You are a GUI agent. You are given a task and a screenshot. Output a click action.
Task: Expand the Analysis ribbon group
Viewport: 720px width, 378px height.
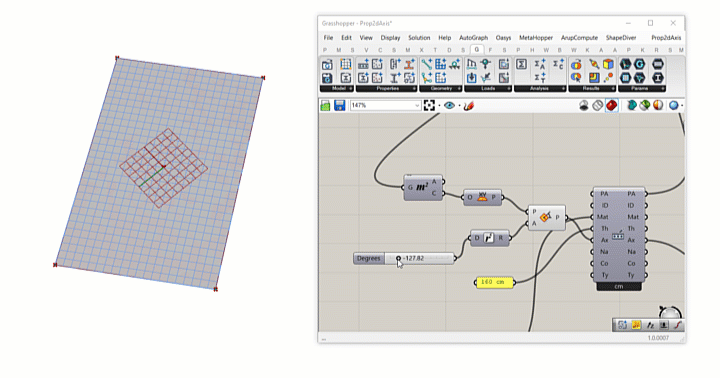coord(540,88)
